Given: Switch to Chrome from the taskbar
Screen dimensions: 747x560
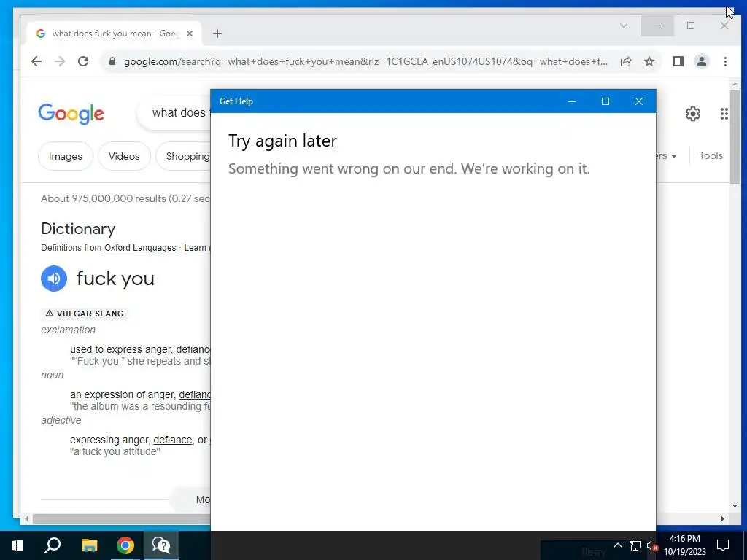Looking at the screenshot, I should pos(125,545).
